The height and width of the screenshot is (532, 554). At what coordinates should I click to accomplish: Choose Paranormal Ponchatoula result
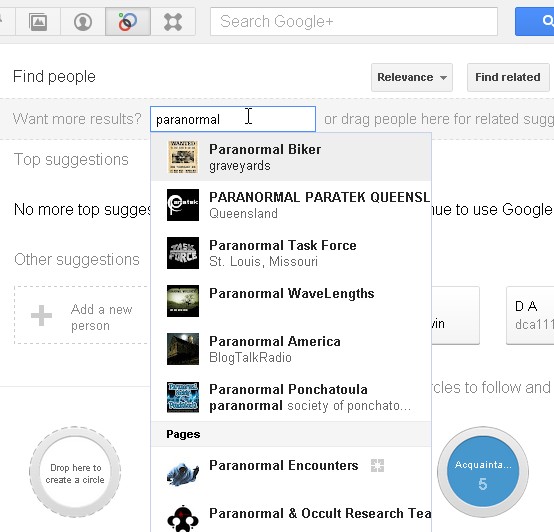tap(291, 397)
